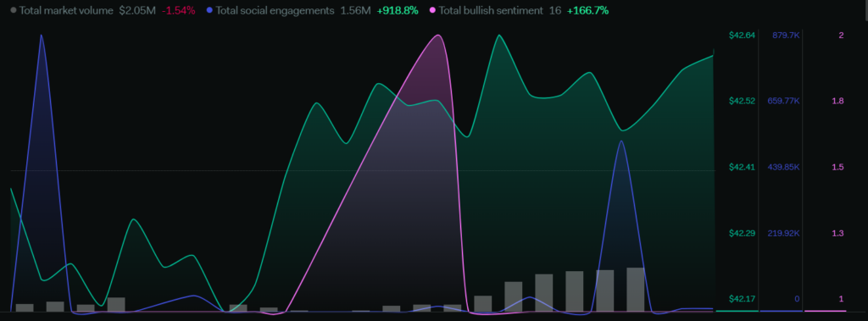
Task: Click the '+166.7%' sentiment change
Action: click(587, 10)
